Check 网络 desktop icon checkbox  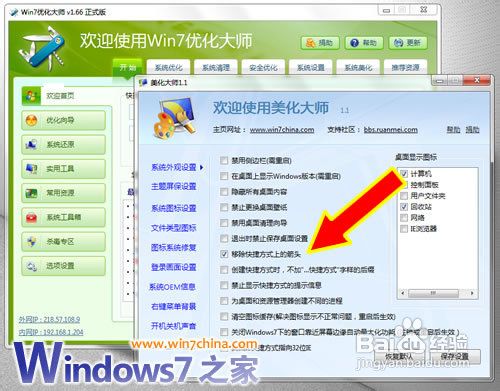tap(404, 218)
